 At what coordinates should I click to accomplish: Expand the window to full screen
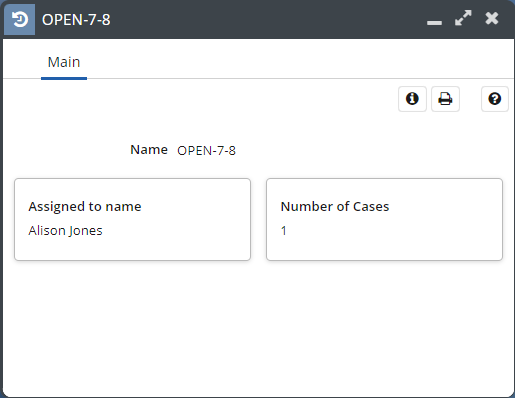[463, 18]
